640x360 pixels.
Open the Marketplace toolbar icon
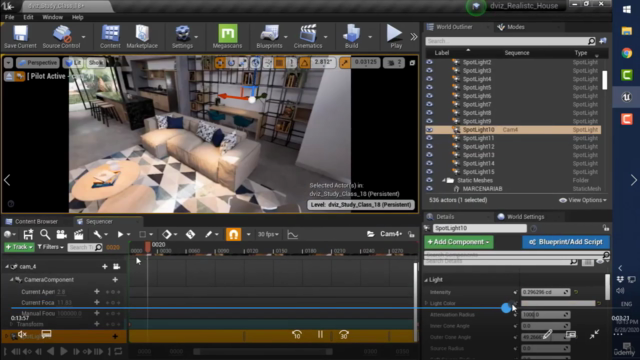click(142, 36)
